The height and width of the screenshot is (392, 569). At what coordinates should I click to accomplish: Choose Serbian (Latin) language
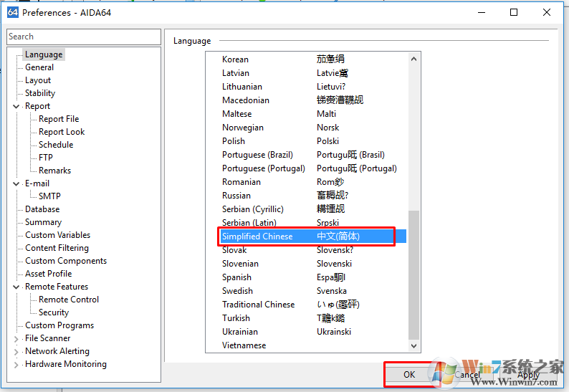coord(307,222)
